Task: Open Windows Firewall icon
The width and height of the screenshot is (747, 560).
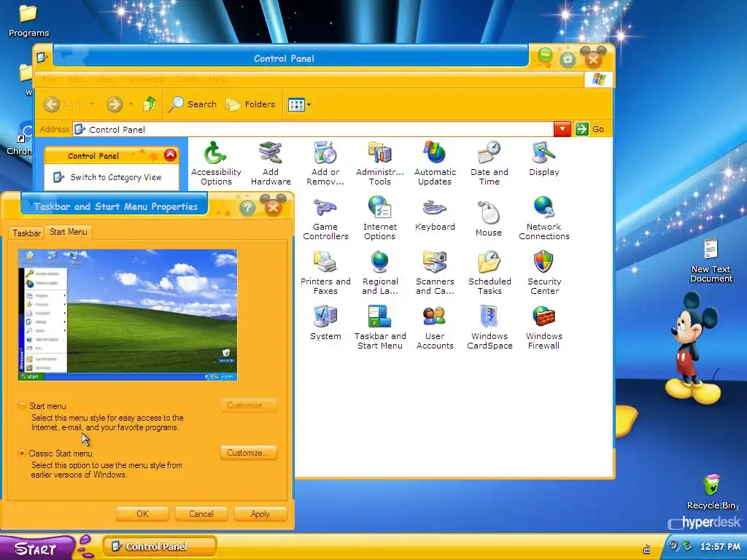Action: tap(543, 327)
